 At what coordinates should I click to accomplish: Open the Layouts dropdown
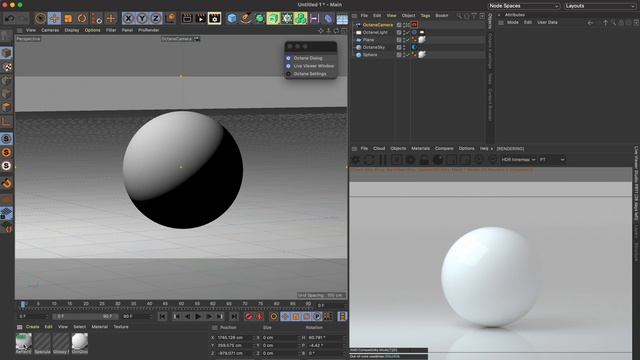600,6
